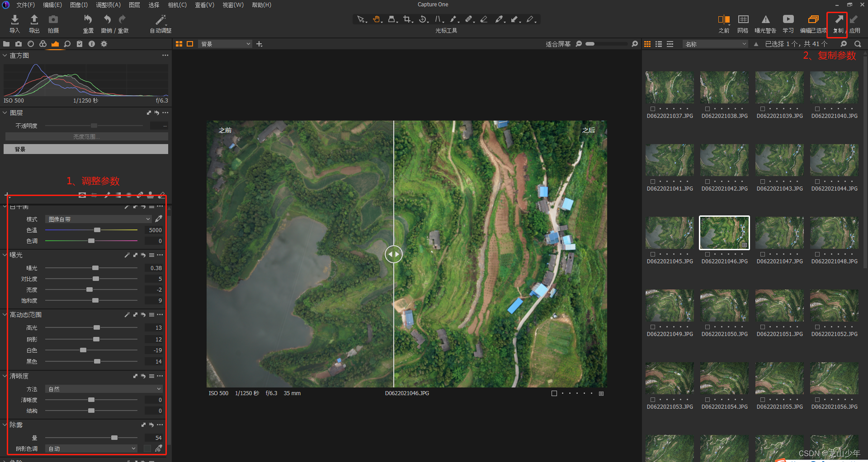
Task: Select thumbnail D0622021047.JPG
Action: (x=779, y=233)
